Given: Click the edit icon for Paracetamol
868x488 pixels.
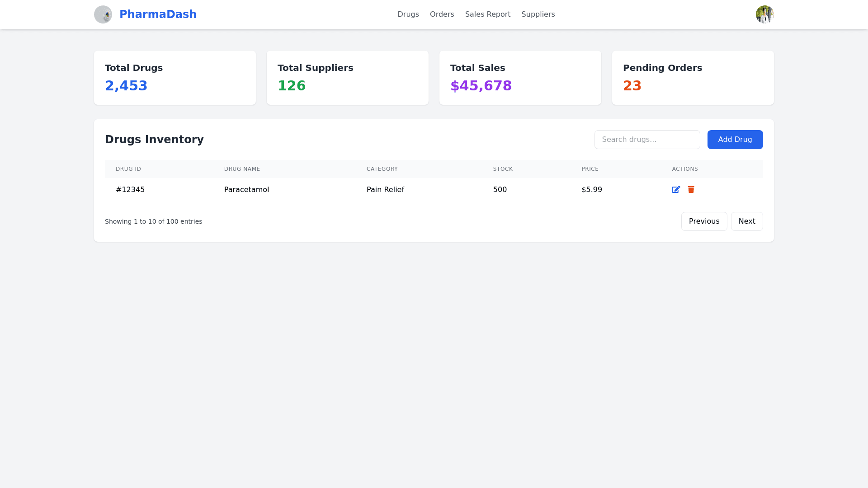Looking at the screenshot, I should tap(676, 190).
